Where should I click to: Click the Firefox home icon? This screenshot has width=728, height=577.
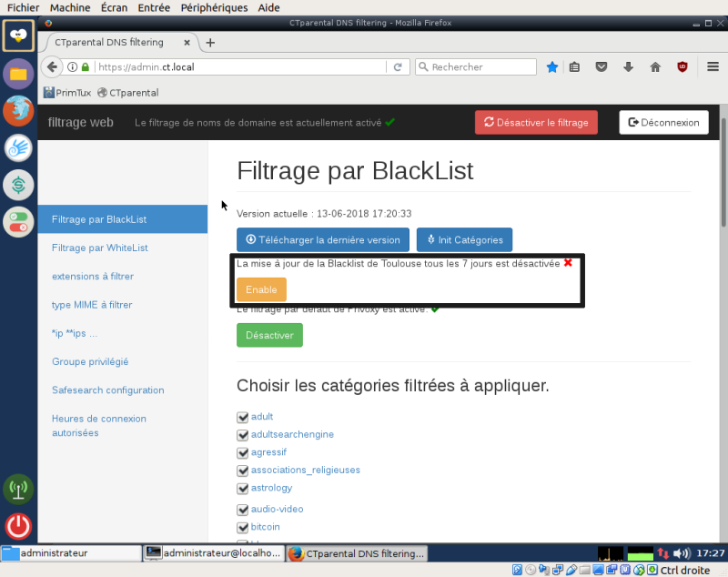655,67
